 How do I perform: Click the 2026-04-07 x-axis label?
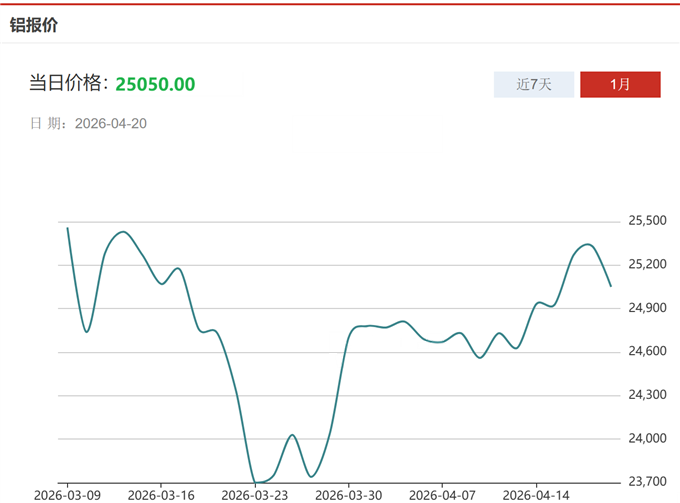pos(441,495)
